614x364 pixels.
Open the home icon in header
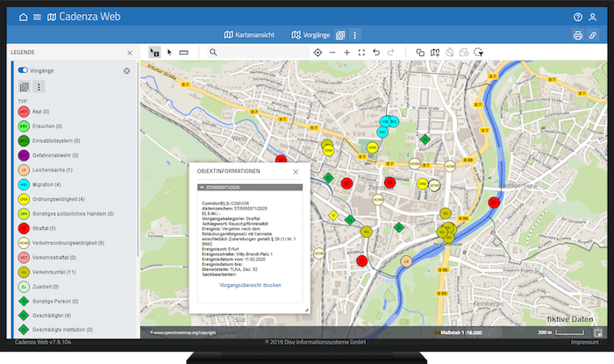(23, 17)
